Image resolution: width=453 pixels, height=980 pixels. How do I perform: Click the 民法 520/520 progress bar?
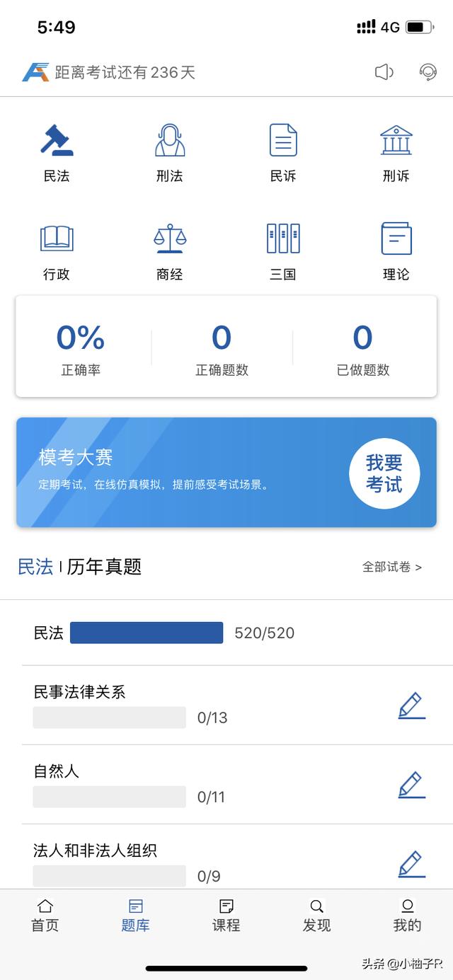(147, 633)
